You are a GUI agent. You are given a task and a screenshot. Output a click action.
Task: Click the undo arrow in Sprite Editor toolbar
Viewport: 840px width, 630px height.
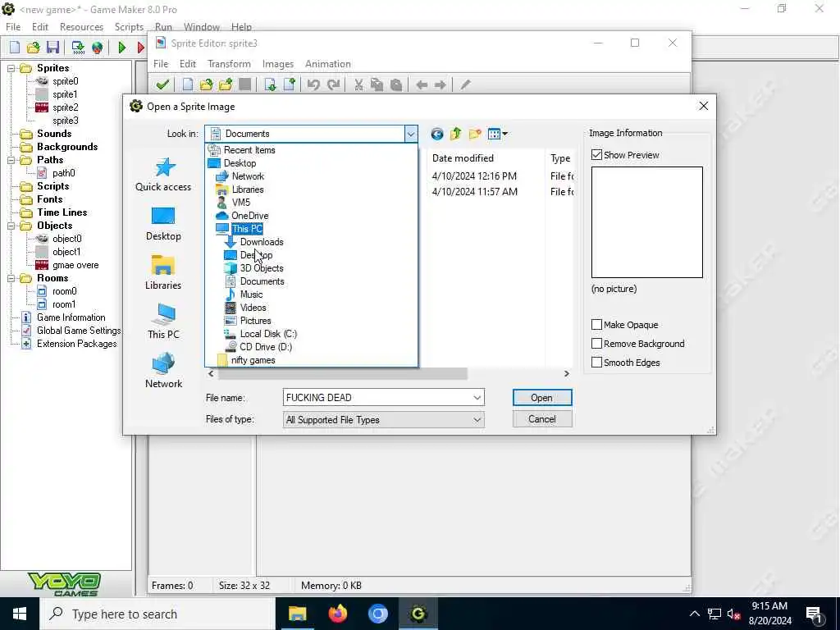tap(314, 84)
